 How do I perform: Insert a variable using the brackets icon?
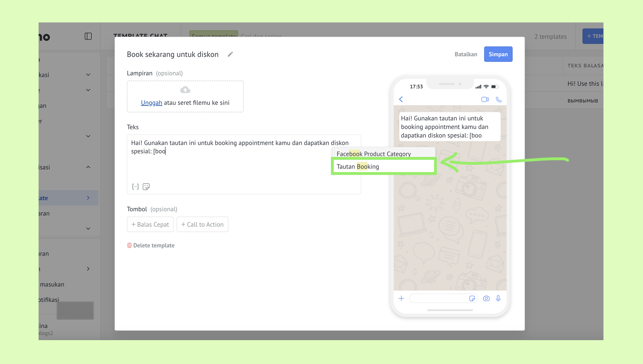click(135, 186)
